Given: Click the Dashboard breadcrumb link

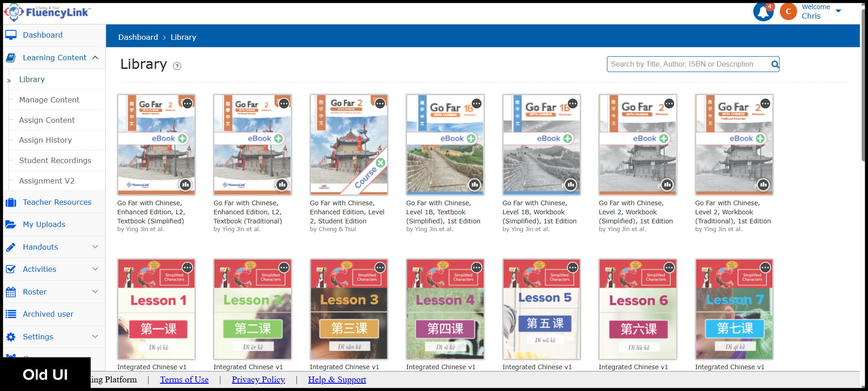Looking at the screenshot, I should click(138, 37).
